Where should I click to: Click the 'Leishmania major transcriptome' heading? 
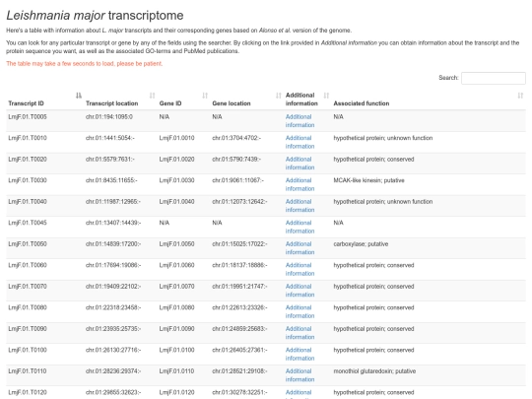pyautogui.click(x=95, y=15)
